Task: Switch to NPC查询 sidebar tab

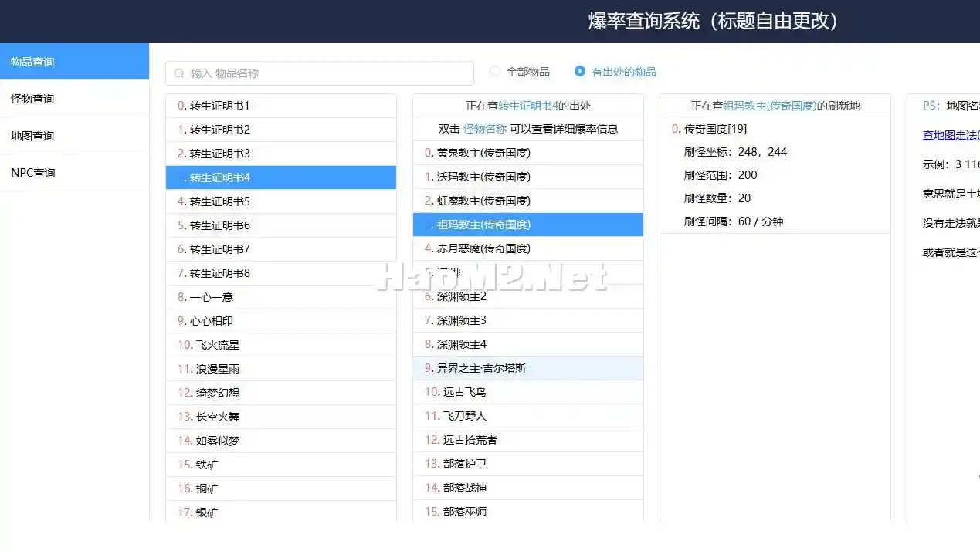Action: click(x=74, y=173)
